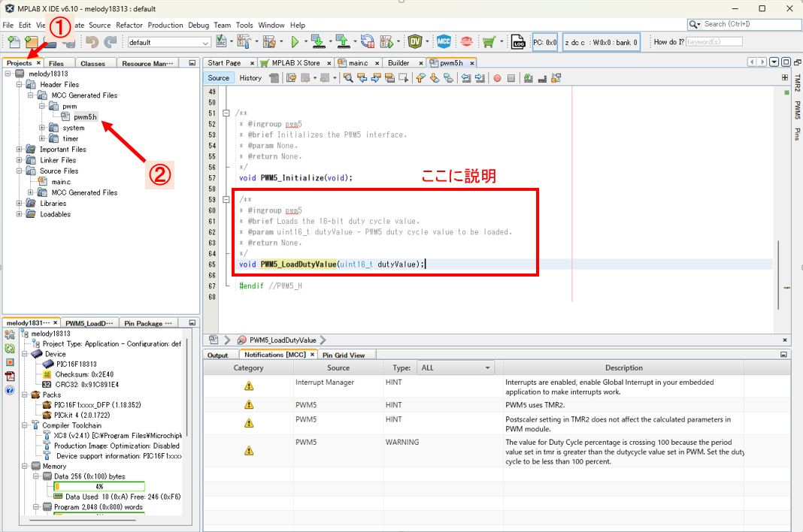
Task: Click the green Run Project arrow
Action: [x=295, y=42]
